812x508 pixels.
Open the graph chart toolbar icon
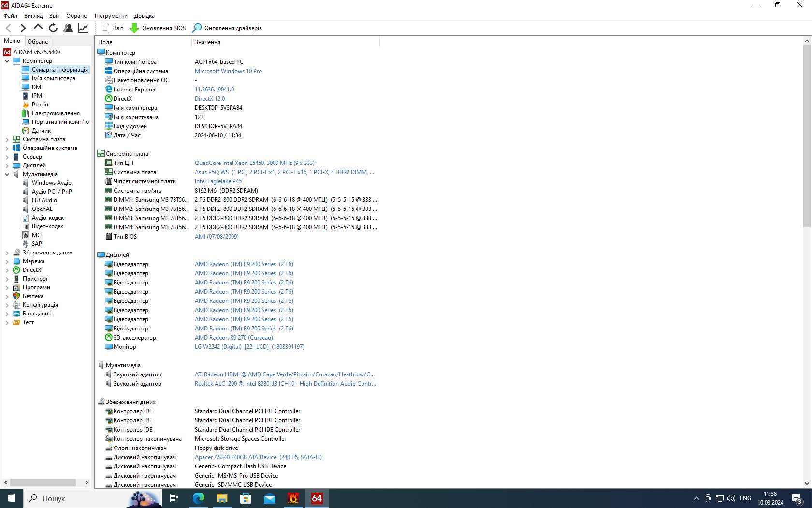pyautogui.click(x=83, y=28)
